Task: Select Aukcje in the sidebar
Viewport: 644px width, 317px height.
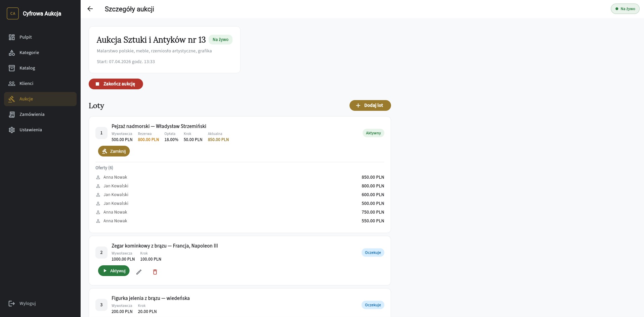Action: (26, 99)
